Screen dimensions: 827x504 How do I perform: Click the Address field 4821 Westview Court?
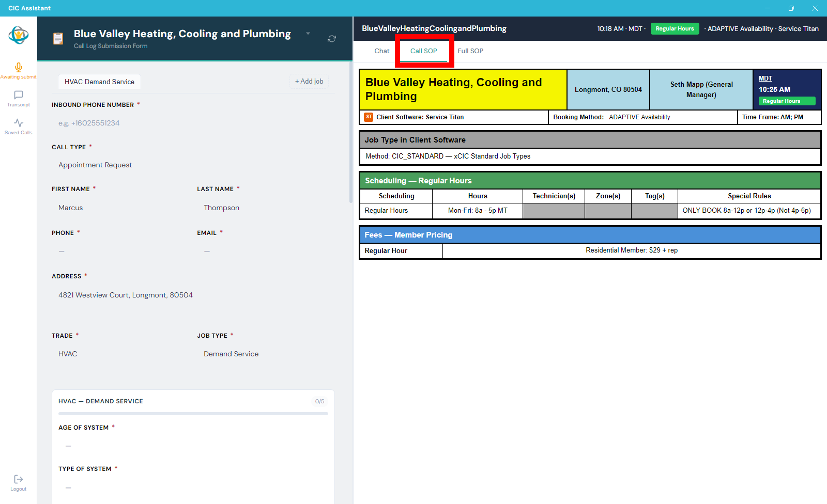tap(193, 295)
